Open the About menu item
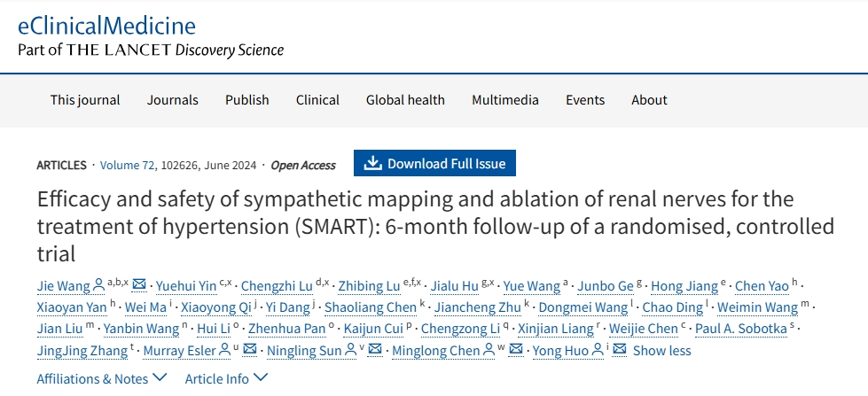 (x=649, y=100)
